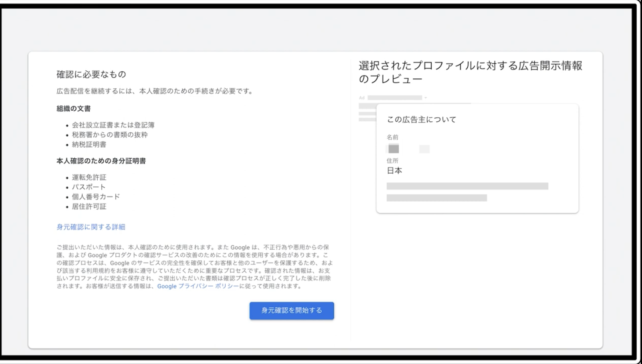
Task: Click the 名前 label in advertiser card
Action: (392, 137)
